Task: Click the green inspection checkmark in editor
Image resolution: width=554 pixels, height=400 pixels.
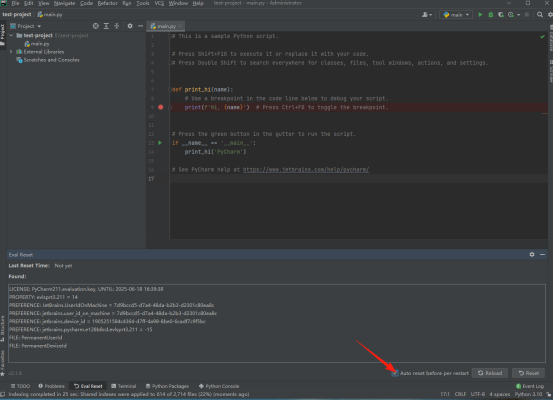Action: click(x=542, y=36)
